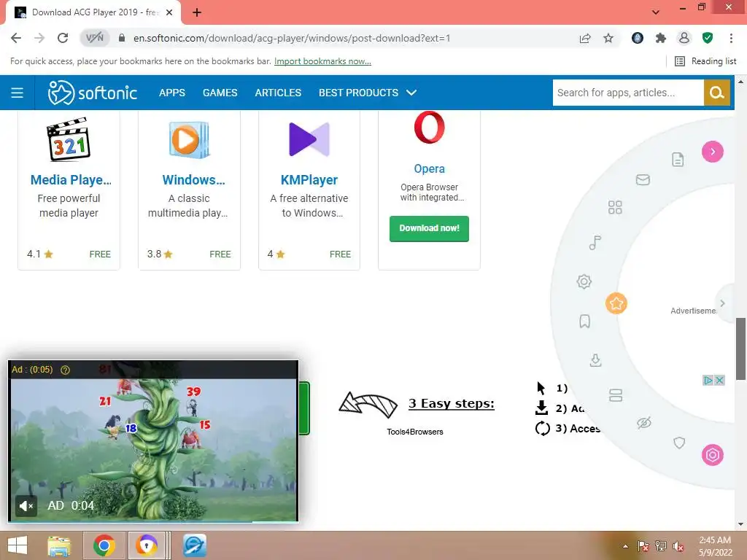Open the tab search dropdown arrow
The image size is (747, 560).
tap(656, 12)
